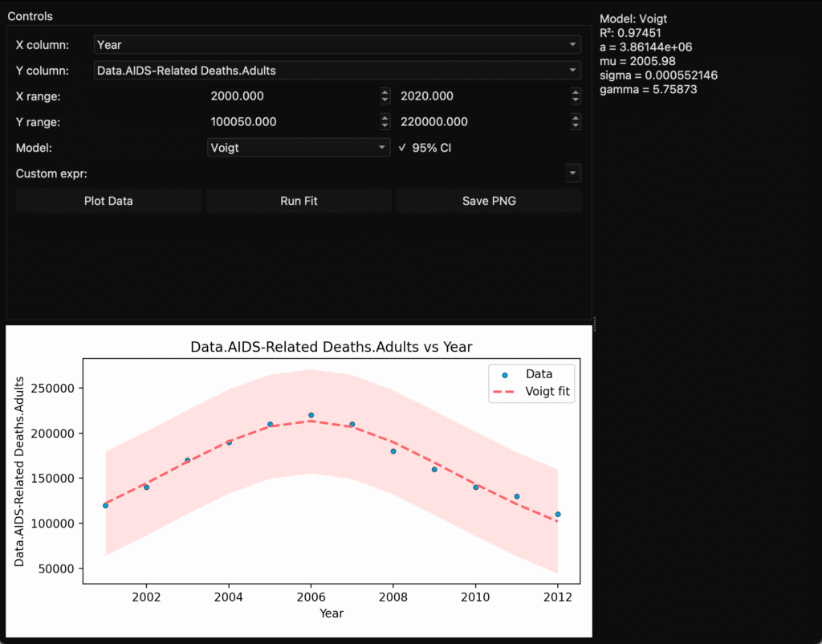Click the Y range maximum field 220000.000
Viewport: 822px width, 644px height.
(482, 122)
